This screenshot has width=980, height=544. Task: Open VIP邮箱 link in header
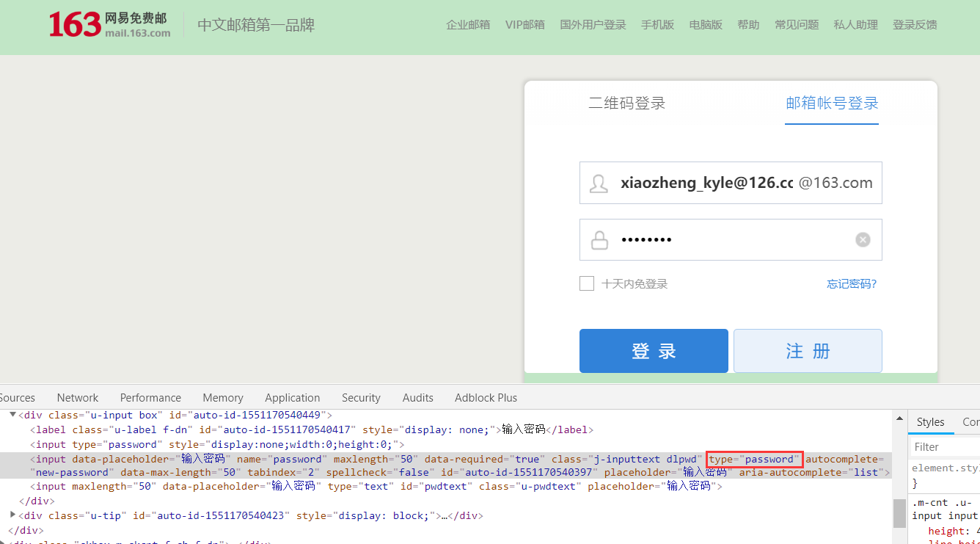click(525, 24)
